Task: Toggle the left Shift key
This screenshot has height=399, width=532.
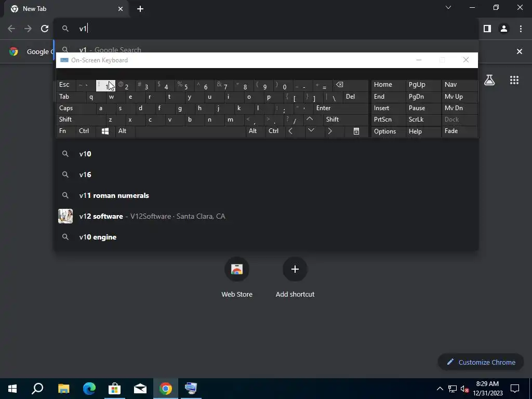Action: tap(81, 119)
